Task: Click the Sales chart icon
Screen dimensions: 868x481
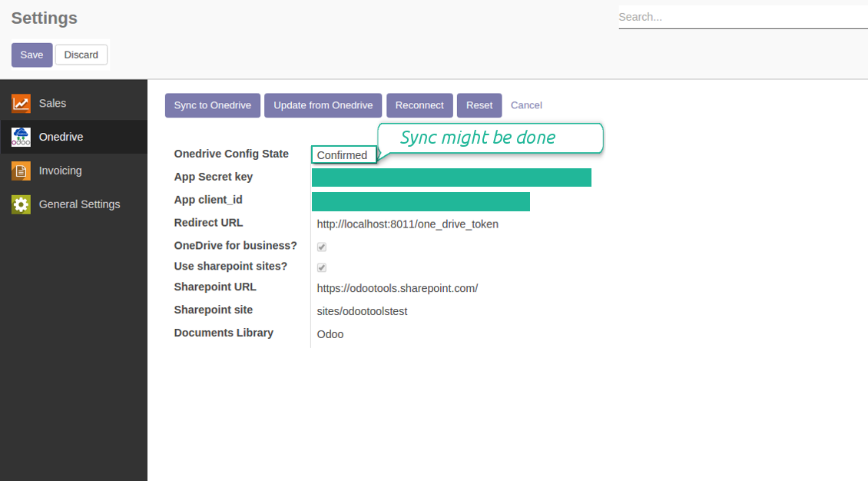Action: [x=21, y=104]
